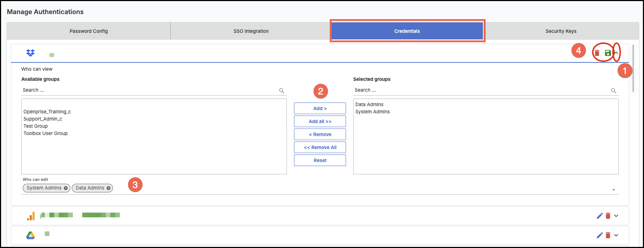Click the < Remove button
The height and width of the screenshot is (248, 644).
click(x=320, y=134)
